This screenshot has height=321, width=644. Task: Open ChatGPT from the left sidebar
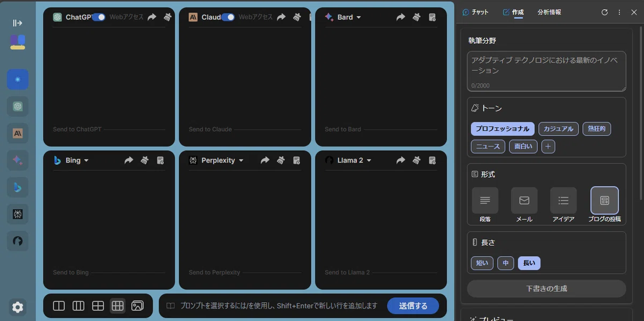(x=18, y=106)
